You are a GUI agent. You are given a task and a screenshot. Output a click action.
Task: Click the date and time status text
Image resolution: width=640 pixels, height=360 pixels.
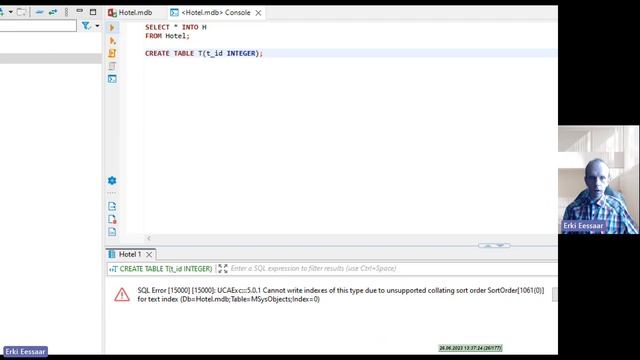coord(471,348)
